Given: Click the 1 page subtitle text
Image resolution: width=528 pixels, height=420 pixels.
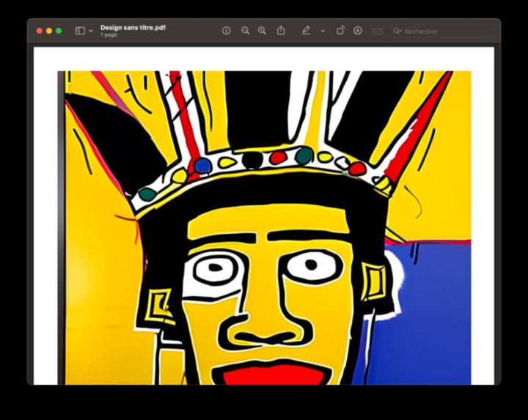Looking at the screenshot, I should (x=109, y=35).
